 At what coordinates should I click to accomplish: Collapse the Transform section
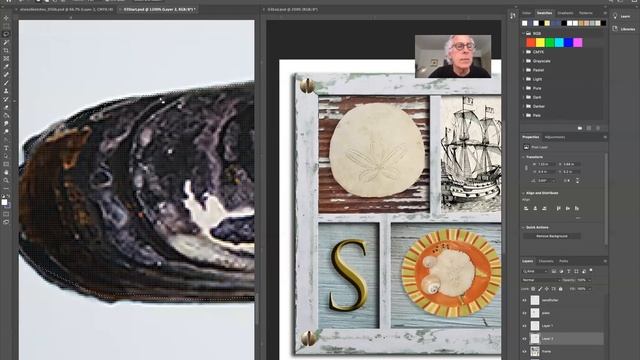[523, 157]
